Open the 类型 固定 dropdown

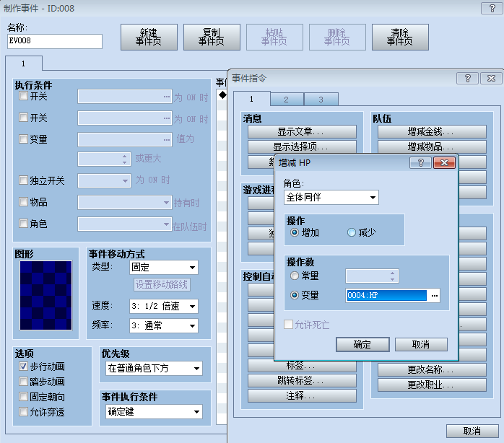[x=164, y=267]
